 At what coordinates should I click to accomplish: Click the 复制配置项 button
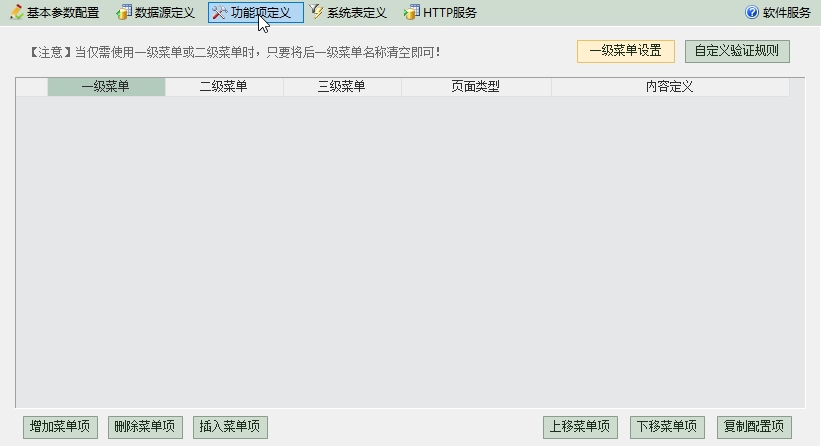tap(755, 427)
